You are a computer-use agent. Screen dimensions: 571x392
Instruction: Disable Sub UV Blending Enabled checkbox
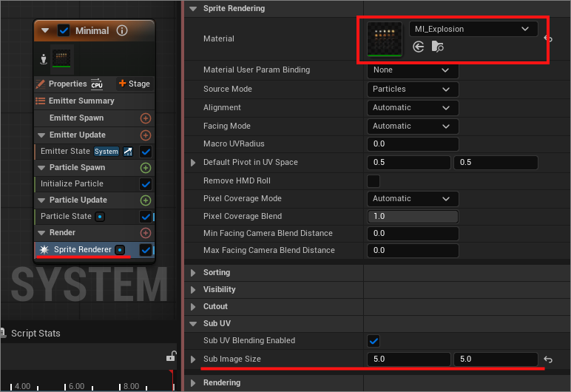(x=374, y=341)
